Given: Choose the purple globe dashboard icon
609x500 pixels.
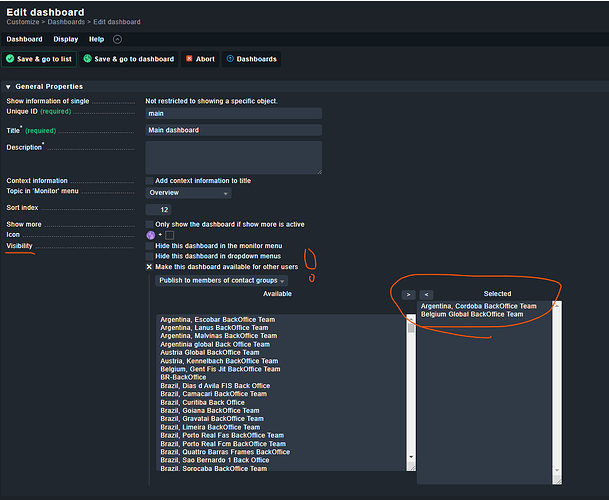Looking at the screenshot, I should pyautogui.click(x=151, y=235).
